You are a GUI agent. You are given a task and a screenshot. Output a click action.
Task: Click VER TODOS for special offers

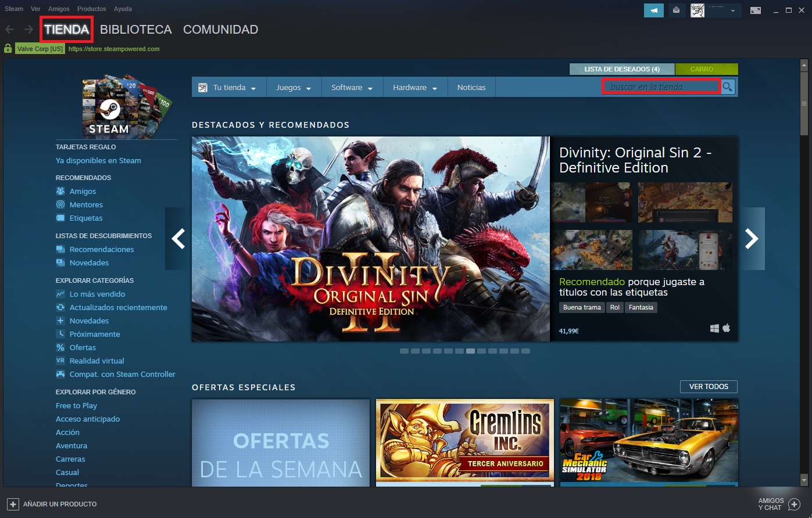click(x=709, y=386)
